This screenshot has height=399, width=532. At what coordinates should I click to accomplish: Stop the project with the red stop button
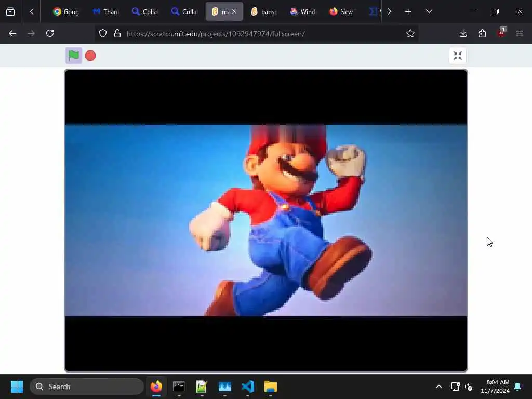point(90,56)
